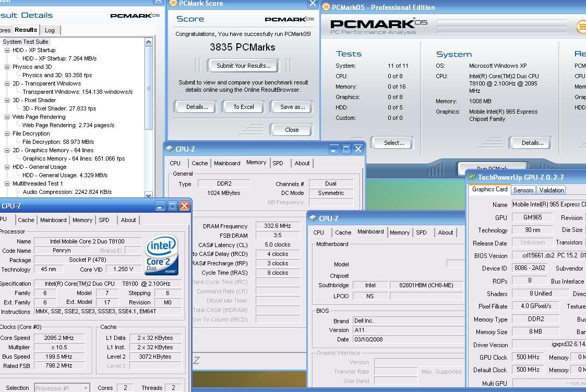Select 'System Test Suite' root item
This screenshot has height=392, width=586.
click(26, 42)
